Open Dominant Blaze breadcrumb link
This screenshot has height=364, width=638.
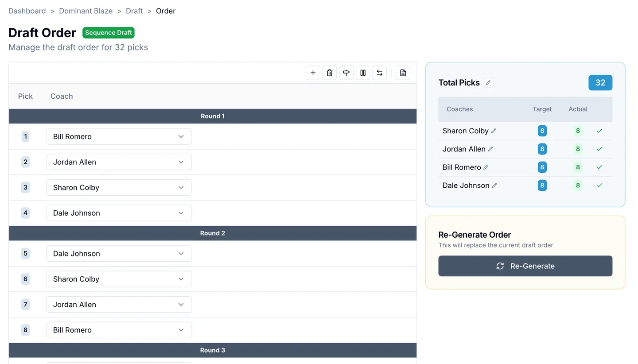coord(86,11)
